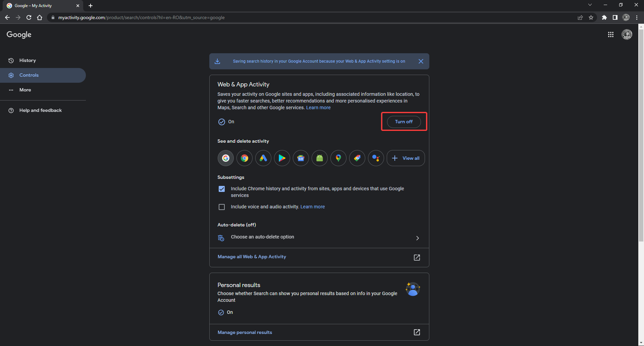This screenshot has height=346, width=644.
Task: Open Manage personal results link
Action: 245,332
